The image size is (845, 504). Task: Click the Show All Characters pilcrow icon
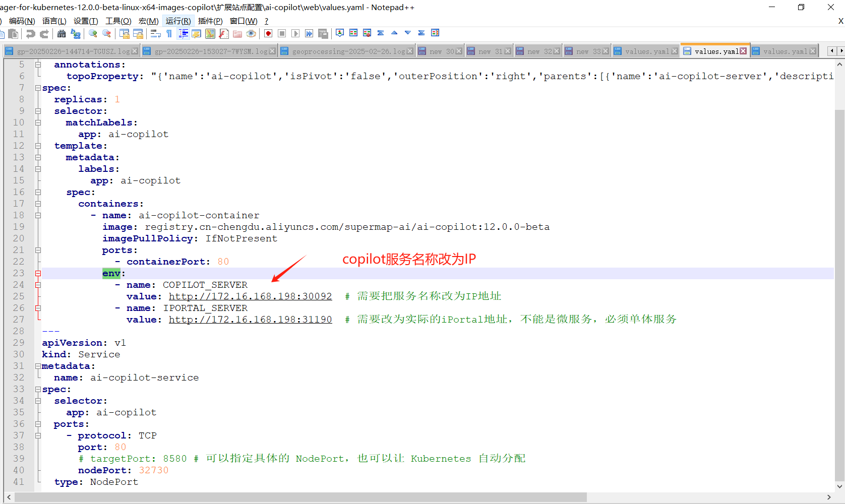[169, 34]
